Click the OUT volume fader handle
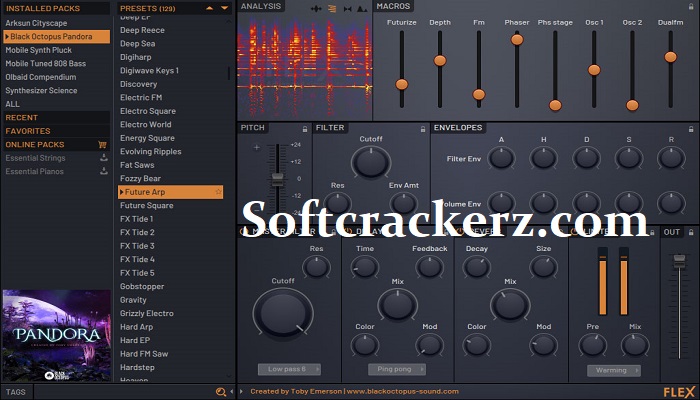Viewport: 700px width, 400px height. pyautogui.click(x=679, y=262)
